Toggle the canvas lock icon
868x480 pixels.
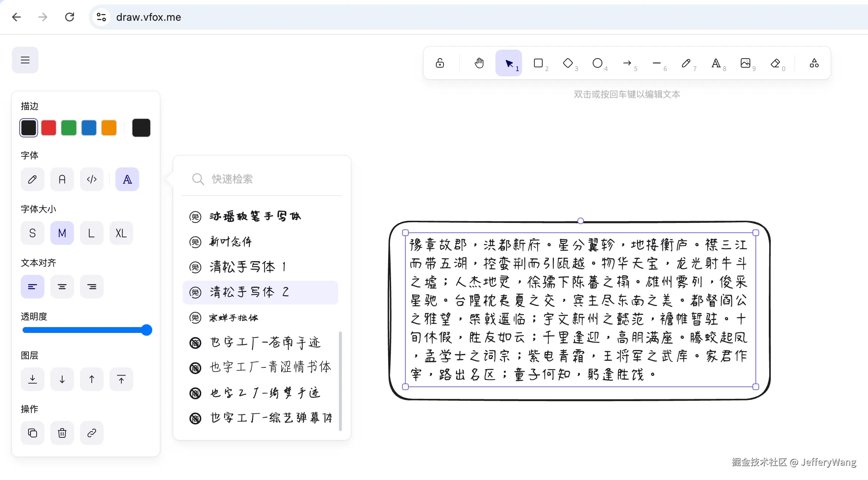(440, 63)
